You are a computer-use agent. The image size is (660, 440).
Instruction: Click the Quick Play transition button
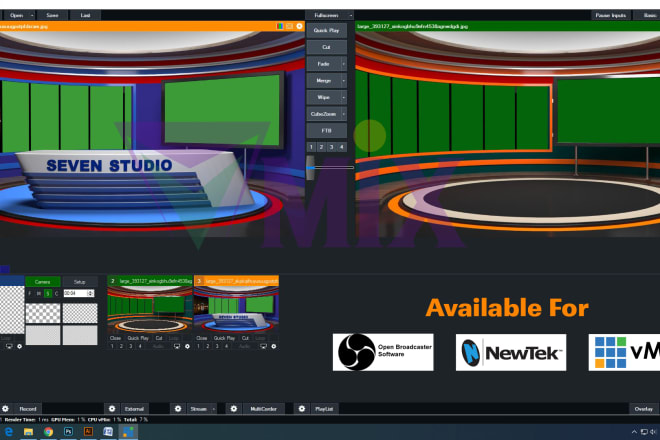[x=326, y=30]
